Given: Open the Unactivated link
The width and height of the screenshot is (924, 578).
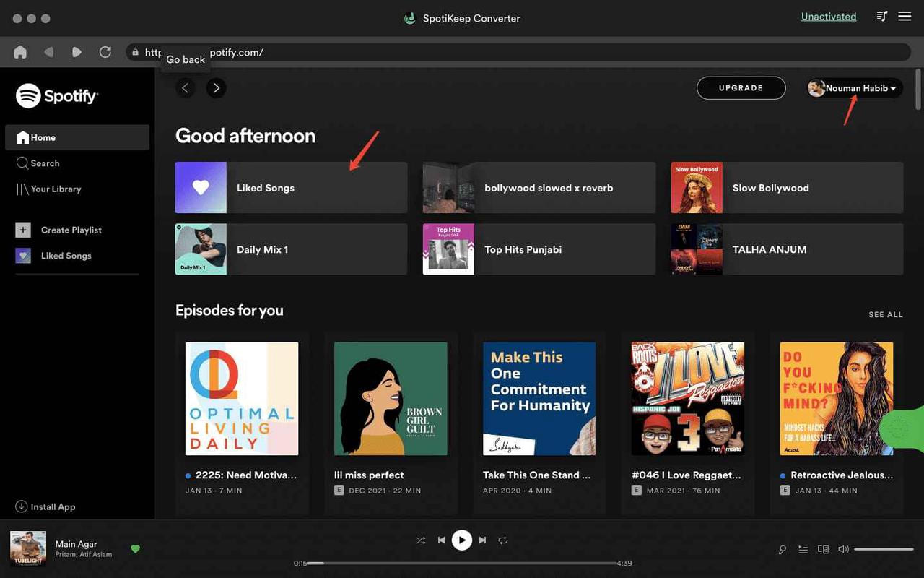Looking at the screenshot, I should (828, 16).
